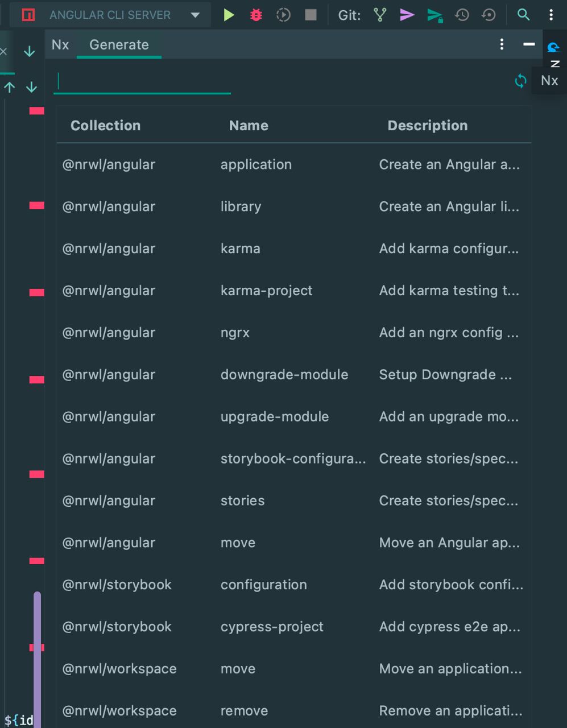The height and width of the screenshot is (728, 567).
Task: Select the application generator row
Action: click(x=293, y=164)
